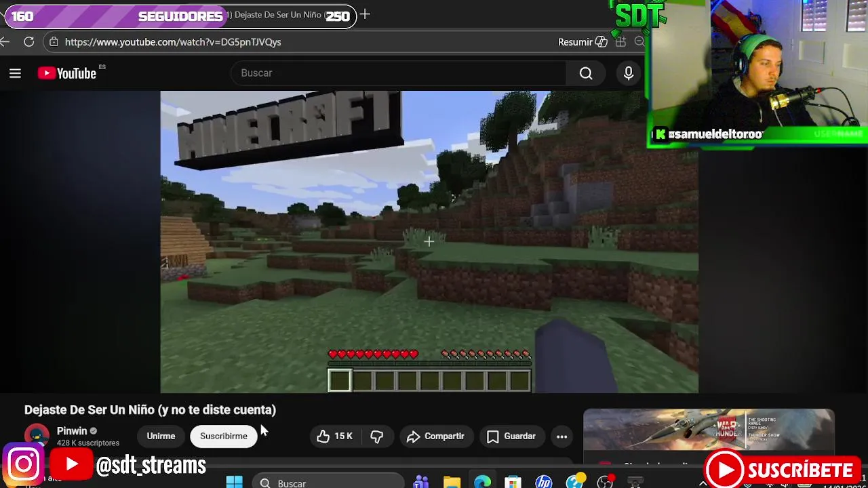The width and height of the screenshot is (868, 488).
Task: Open the YouTube hamburger guide menu
Action: (15, 73)
